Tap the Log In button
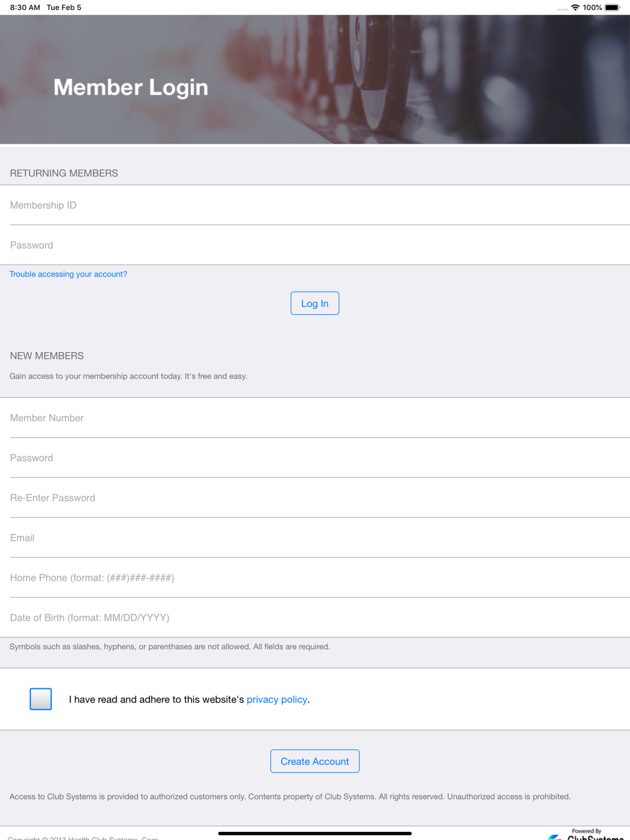The height and width of the screenshot is (840, 630). coord(315,304)
